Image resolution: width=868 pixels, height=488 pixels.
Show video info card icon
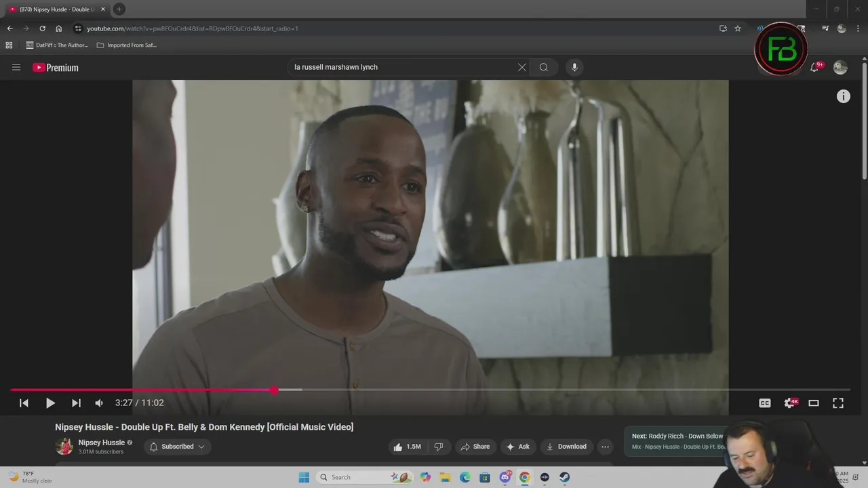point(843,96)
